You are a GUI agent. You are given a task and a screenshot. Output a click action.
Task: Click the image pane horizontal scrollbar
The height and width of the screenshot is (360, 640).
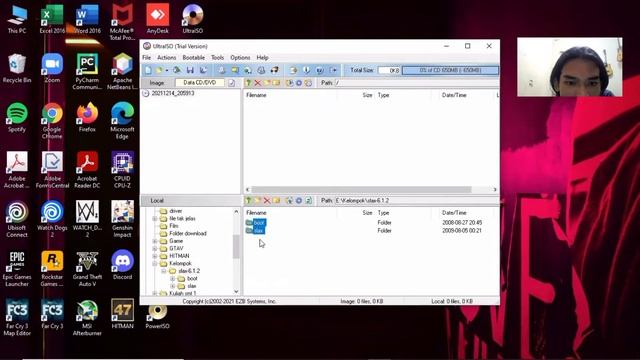361,190
